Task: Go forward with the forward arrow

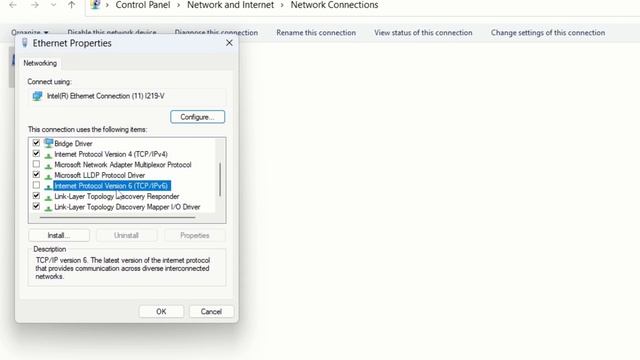Action: tap(35, 5)
